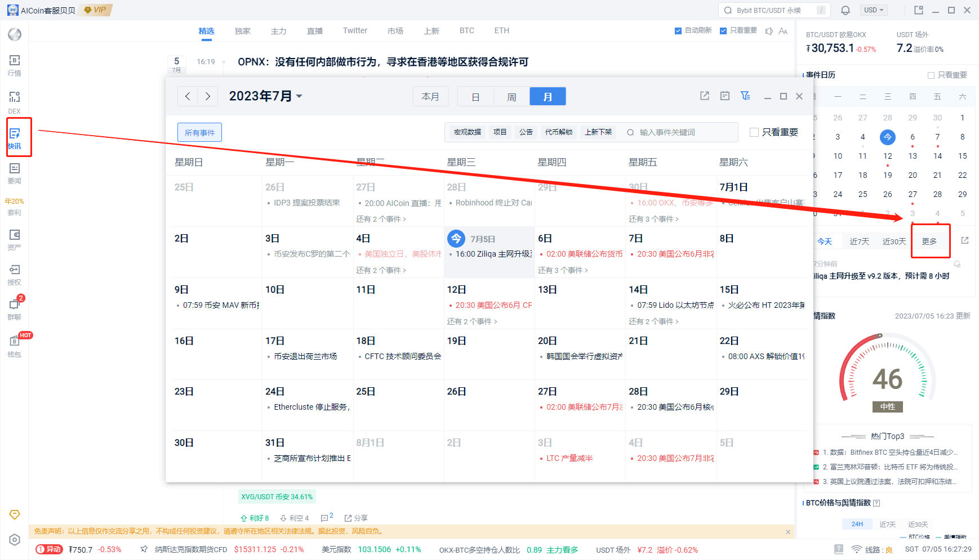
Task: Expand 还有 2 个事件 on July 4
Action: [x=381, y=270]
